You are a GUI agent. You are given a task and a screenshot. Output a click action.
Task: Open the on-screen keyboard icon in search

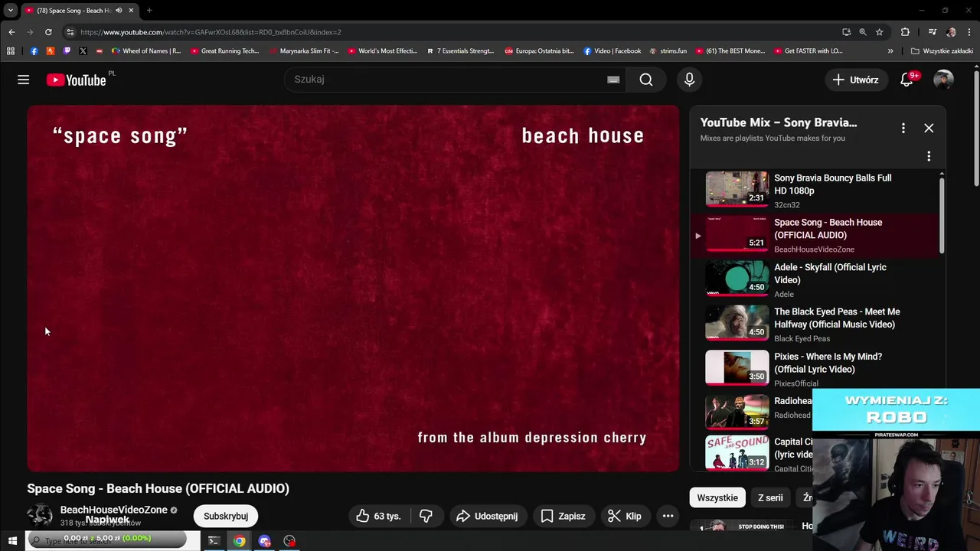point(613,80)
